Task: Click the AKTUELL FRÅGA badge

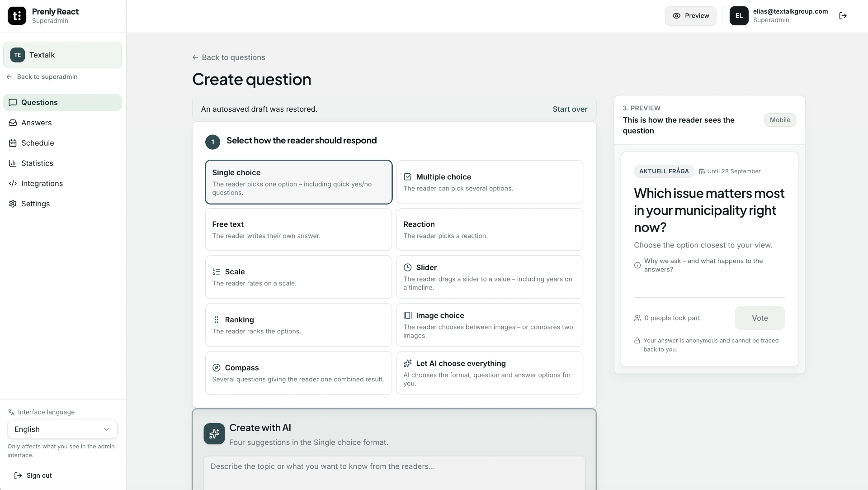Action: pos(664,171)
